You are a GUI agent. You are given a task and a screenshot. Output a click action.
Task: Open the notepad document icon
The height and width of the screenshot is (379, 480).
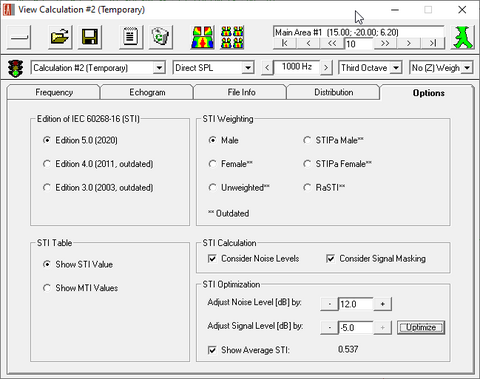click(x=131, y=37)
